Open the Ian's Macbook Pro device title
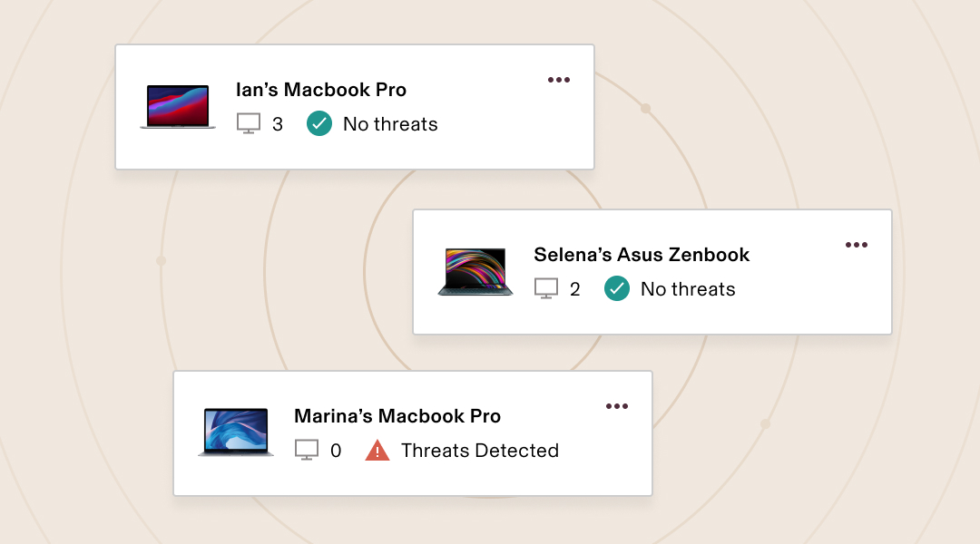 tap(321, 90)
